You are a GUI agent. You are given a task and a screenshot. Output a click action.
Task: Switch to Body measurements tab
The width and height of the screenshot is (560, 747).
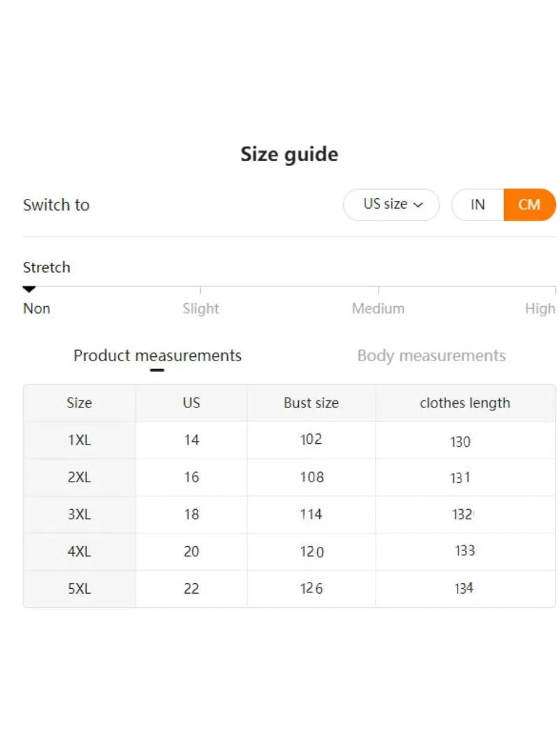click(x=431, y=356)
